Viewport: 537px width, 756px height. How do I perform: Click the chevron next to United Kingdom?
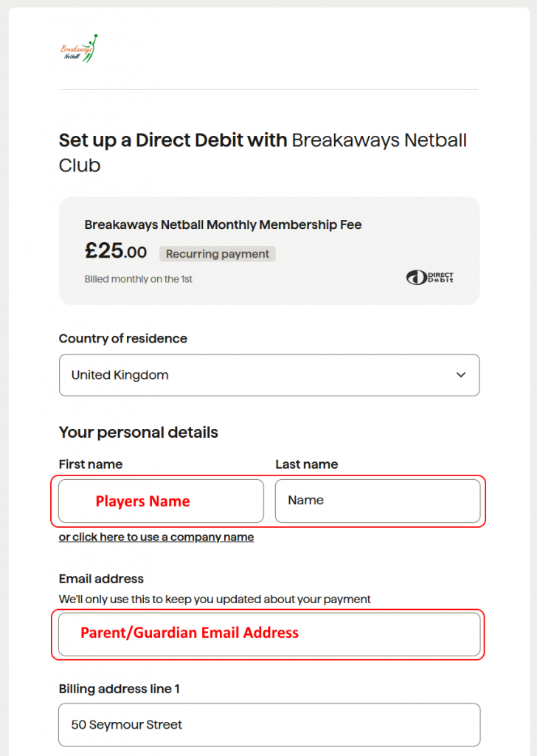[461, 375]
